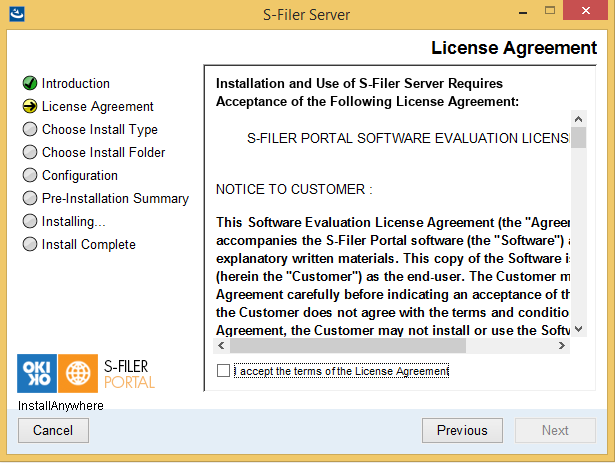Click the circle icon beside Choose Install Type

30,129
